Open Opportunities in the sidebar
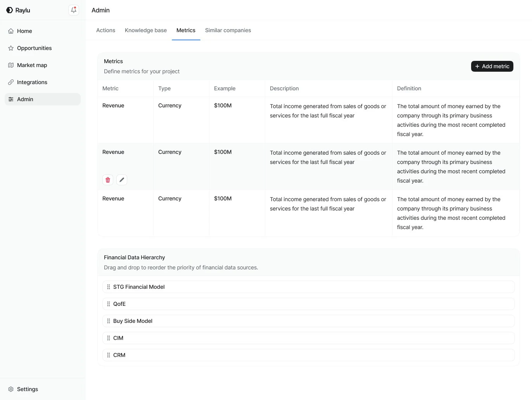 pyautogui.click(x=43, y=48)
